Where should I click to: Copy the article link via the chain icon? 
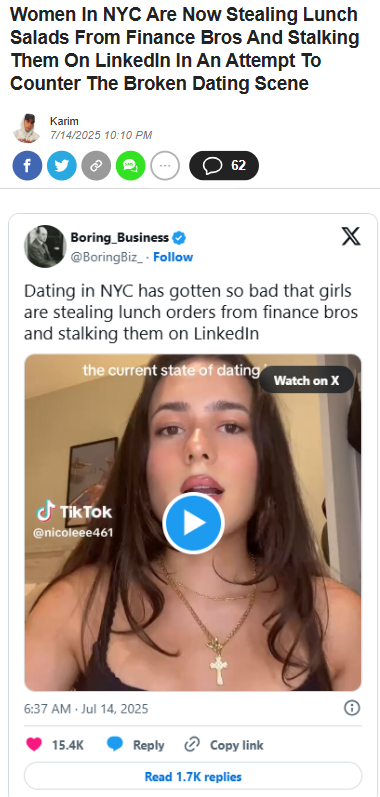[96, 166]
